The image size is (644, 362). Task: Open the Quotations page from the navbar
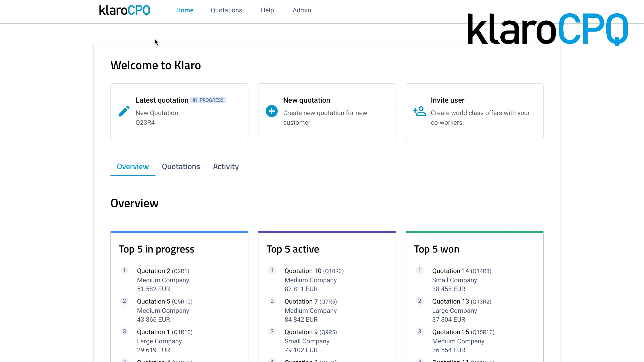(x=226, y=10)
